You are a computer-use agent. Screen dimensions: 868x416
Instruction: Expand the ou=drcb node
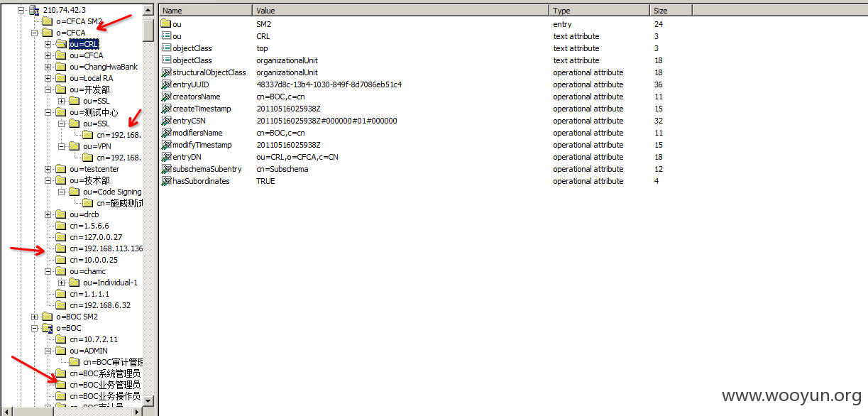click(x=48, y=214)
